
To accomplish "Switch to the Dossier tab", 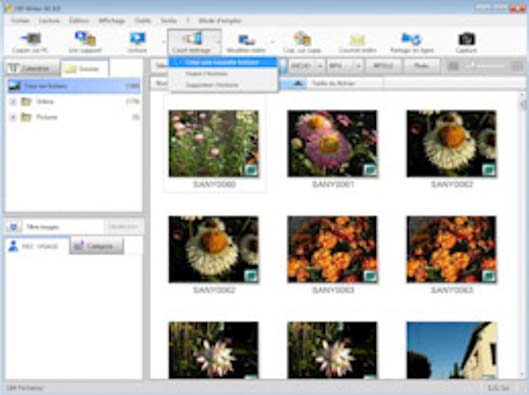I will pos(84,69).
